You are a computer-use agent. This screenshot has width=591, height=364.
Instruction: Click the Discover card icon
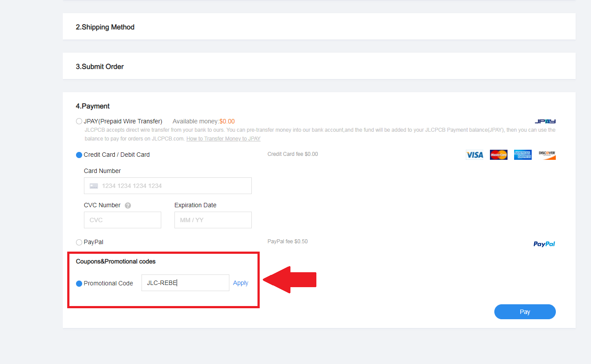coord(547,155)
